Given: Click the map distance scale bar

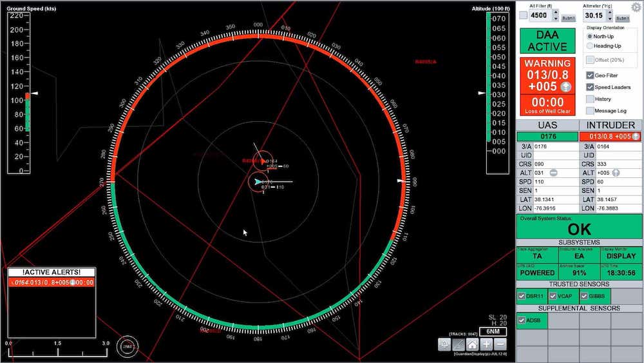Looking at the screenshot, I should click(58, 351).
